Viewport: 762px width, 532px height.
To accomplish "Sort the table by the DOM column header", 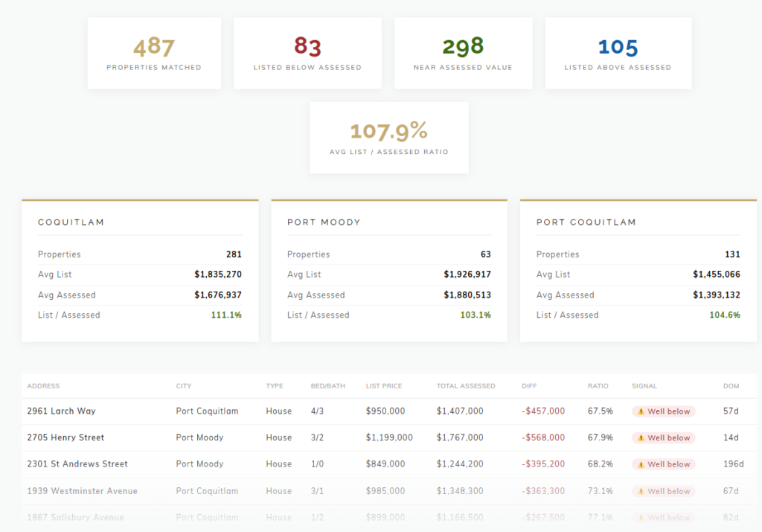I will pos(731,385).
